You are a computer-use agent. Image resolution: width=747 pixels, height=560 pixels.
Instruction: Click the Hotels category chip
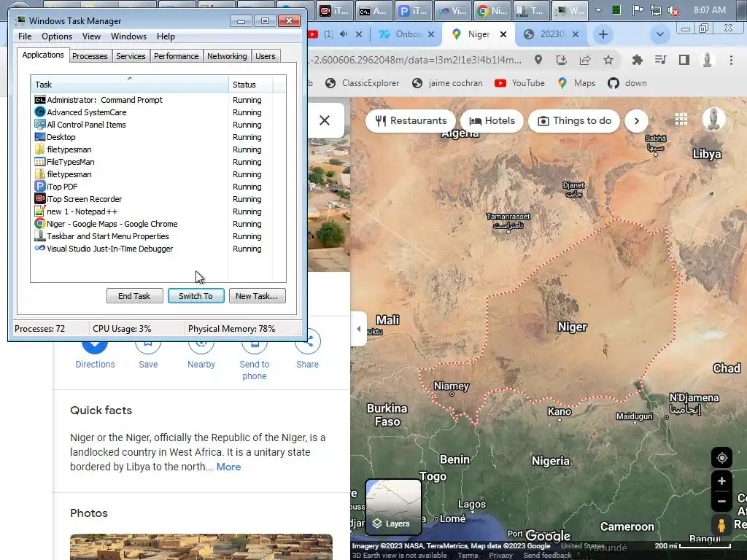492,121
